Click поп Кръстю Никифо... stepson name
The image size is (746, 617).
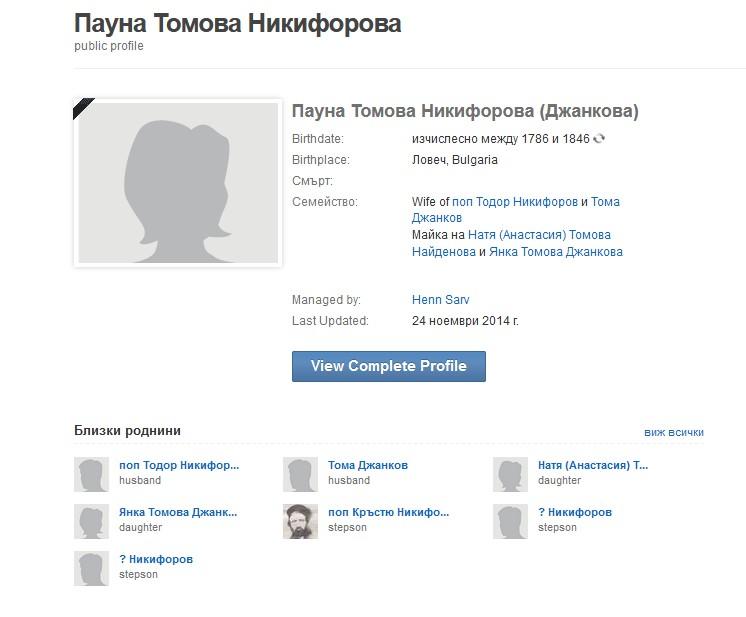pyautogui.click(x=388, y=512)
